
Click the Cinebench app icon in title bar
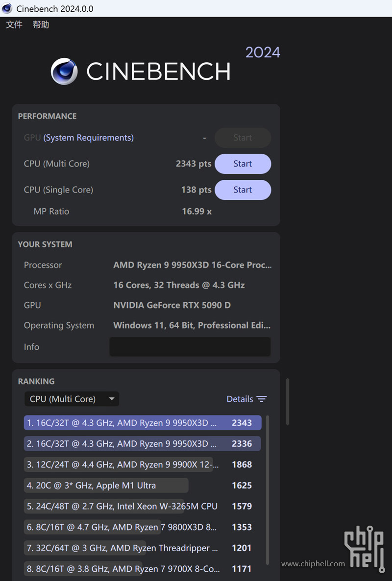click(7, 8)
